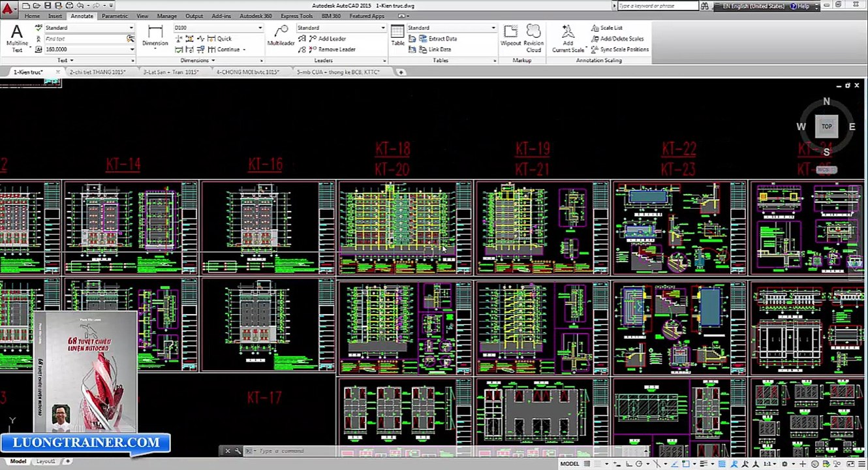Screen dimensions: 868x470
Task: Click the Find text input field
Action: click(x=85, y=39)
